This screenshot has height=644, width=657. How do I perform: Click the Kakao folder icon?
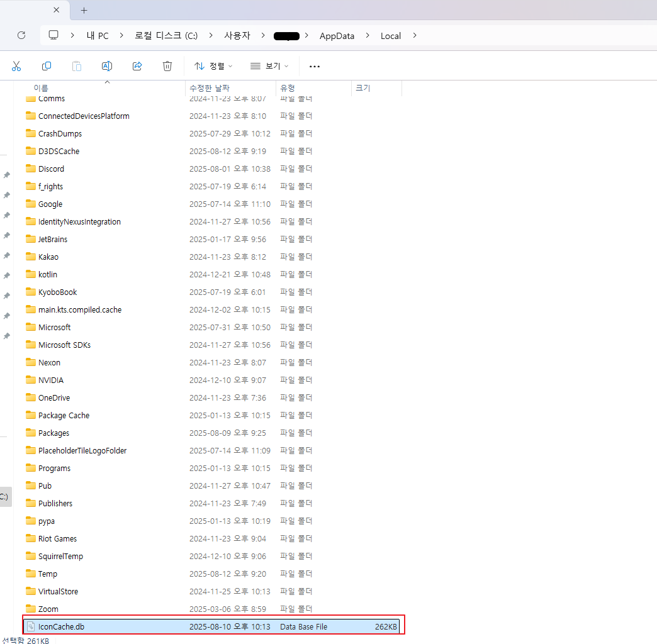(31, 256)
